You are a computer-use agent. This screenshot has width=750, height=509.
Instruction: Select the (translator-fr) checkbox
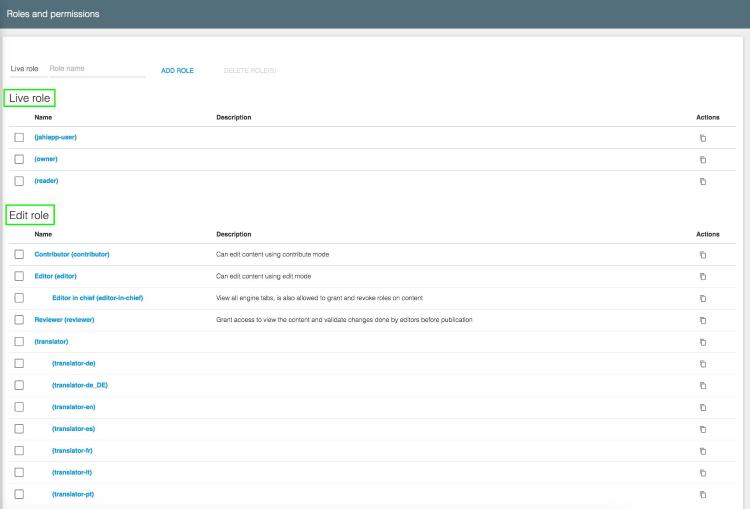19,451
